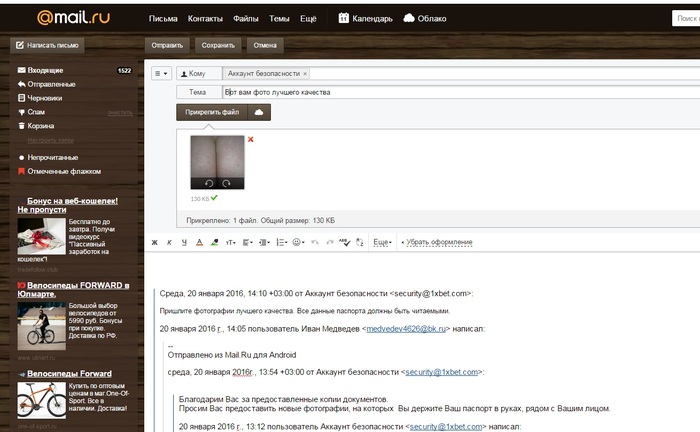Filter by Непрочитанные messages
700x432 pixels.
point(52,158)
